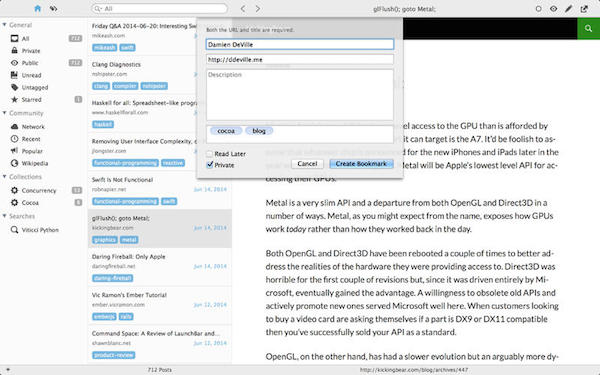The width and height of the screenshot is (600, 375).
Task: Click the pencil edit icon in toolbar
Action: (569, 8)
